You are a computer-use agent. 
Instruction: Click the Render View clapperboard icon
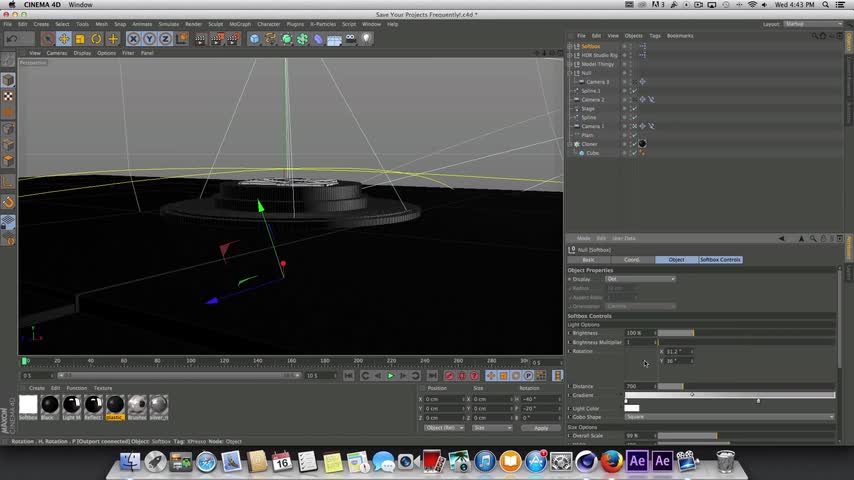click(200, 39)
